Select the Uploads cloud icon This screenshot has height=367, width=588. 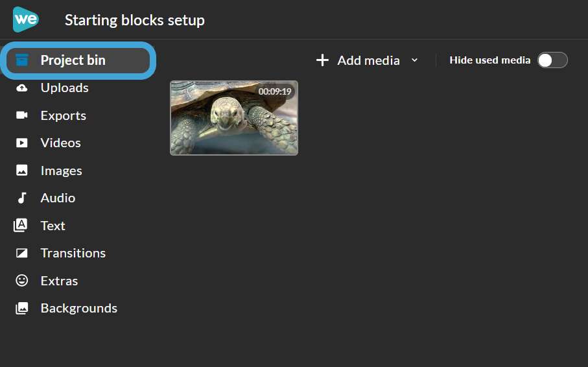coord(22,88)
